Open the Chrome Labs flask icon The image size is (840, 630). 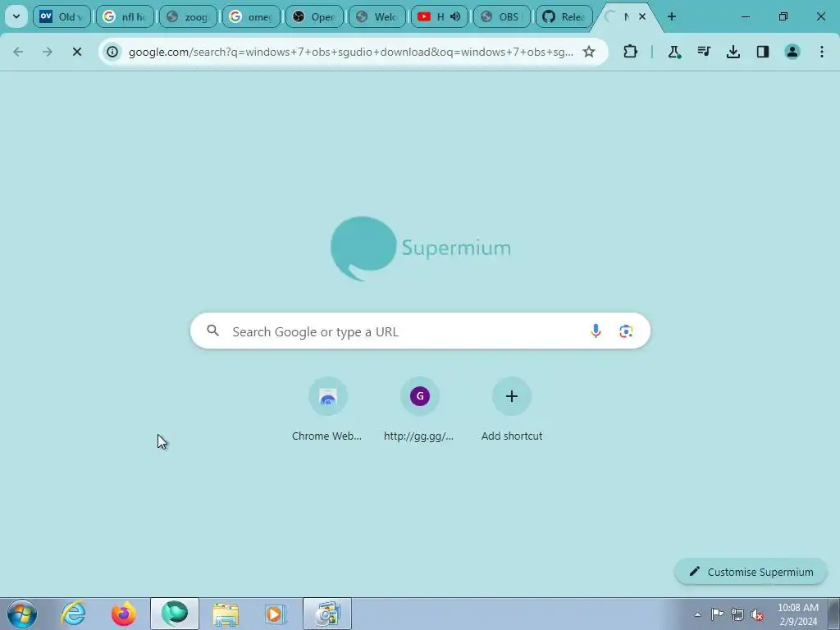pos(674,52)
